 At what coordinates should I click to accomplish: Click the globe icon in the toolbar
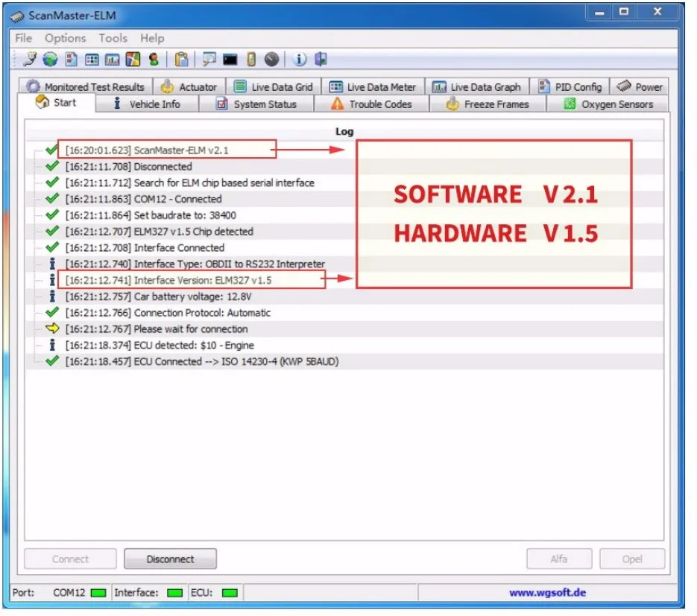click(x=50, y=59)
